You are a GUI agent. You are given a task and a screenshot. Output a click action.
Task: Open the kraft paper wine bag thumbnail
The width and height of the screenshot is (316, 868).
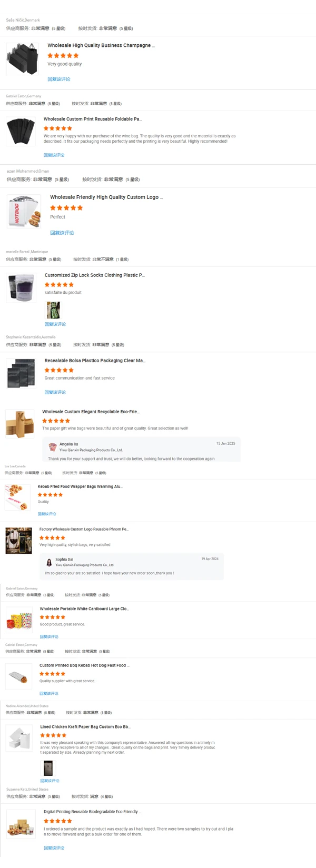pos(19,424)
